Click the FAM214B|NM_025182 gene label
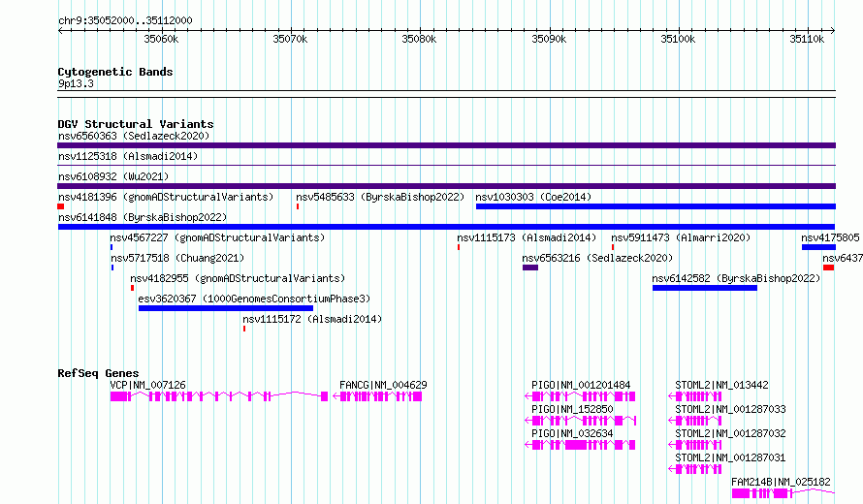 pos(781,482)
